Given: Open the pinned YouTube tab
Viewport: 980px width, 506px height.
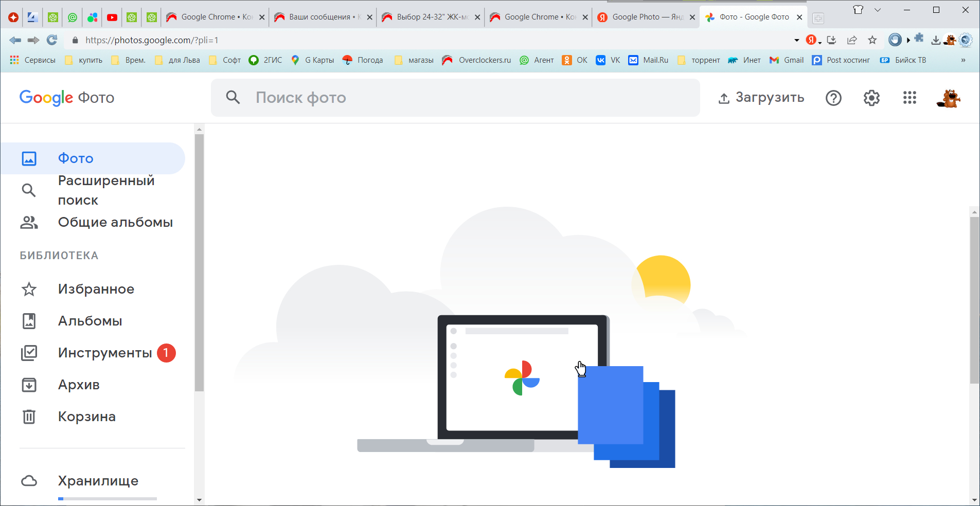Looking at the screenshot, I should tap(112, 17).
